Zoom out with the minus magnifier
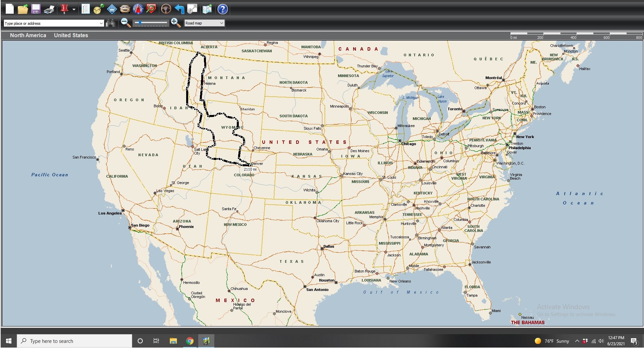Screen dimensions: 644x362 point(126,23)
